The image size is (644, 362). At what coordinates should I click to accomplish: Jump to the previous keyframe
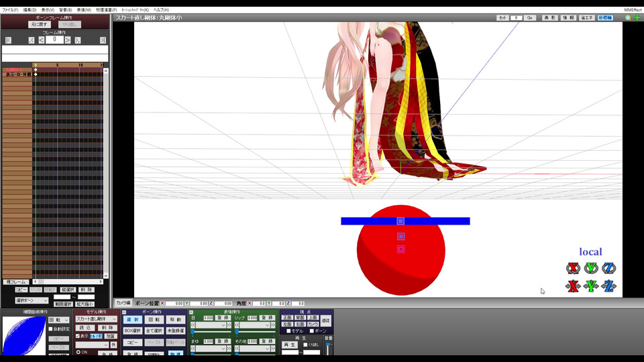(32, 40)
